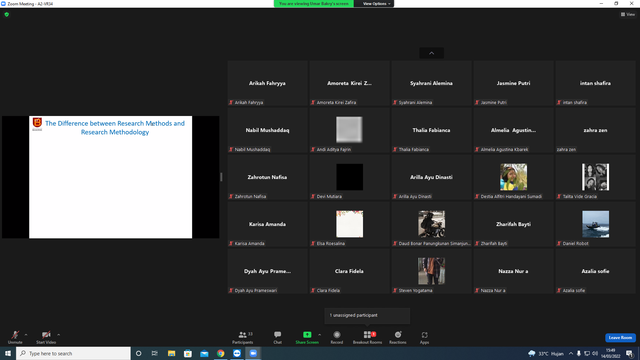The height and width of the screenshot is (360, 640).
Task: Select Nazza Nur a participant tile
Action: click(513, 271)
